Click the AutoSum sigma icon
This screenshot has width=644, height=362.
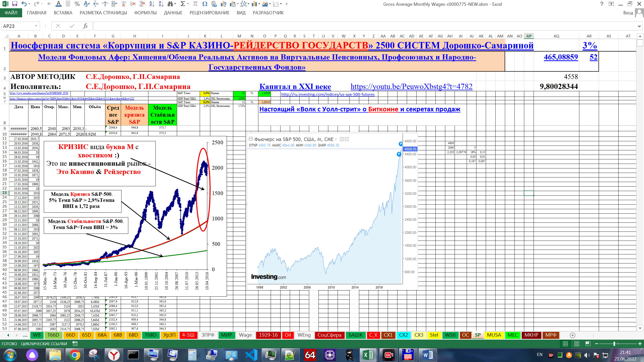tap(183, 4)
